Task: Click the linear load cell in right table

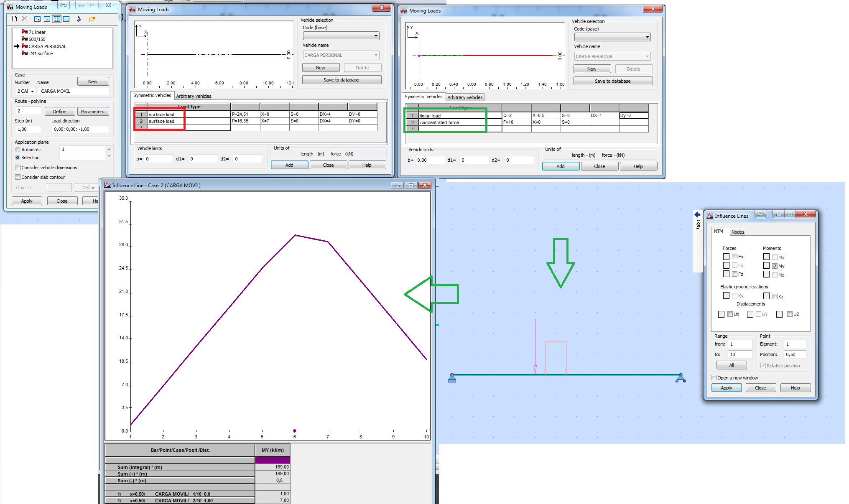Action: click(x=460, y=116)
